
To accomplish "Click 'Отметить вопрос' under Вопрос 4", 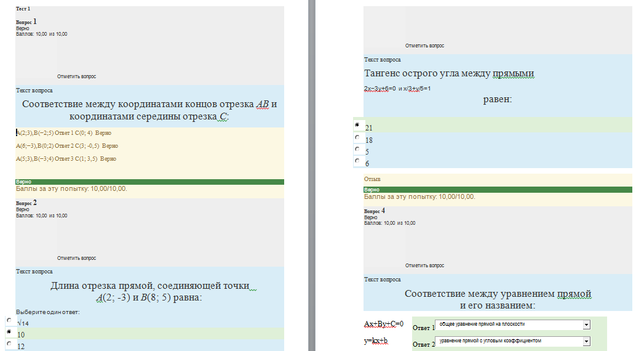I will point(424,265).
